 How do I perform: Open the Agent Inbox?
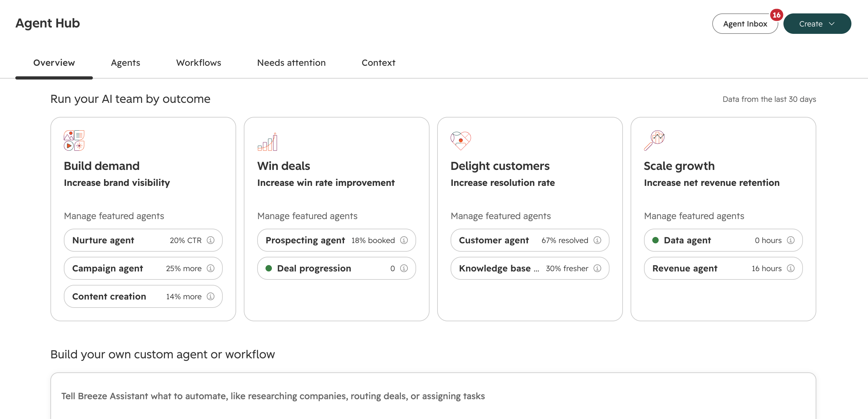pyautogui.click(x=745, y=24)
